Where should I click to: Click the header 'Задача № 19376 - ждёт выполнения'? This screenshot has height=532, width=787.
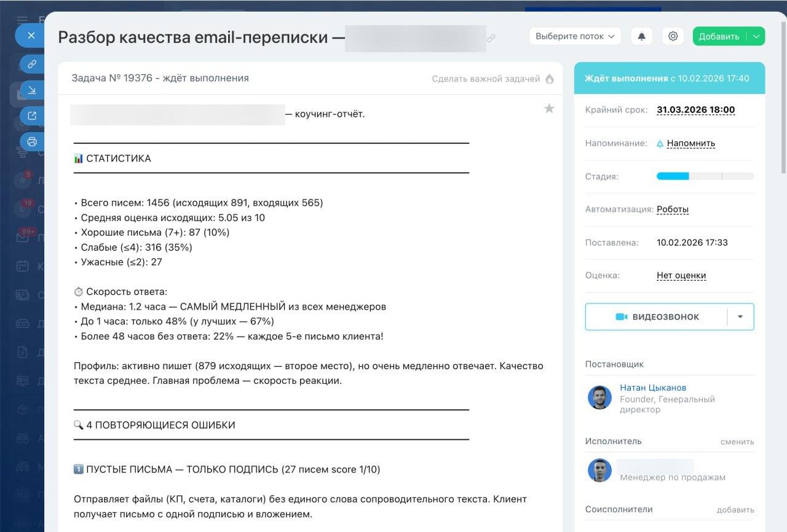click(x=160, y=78)
